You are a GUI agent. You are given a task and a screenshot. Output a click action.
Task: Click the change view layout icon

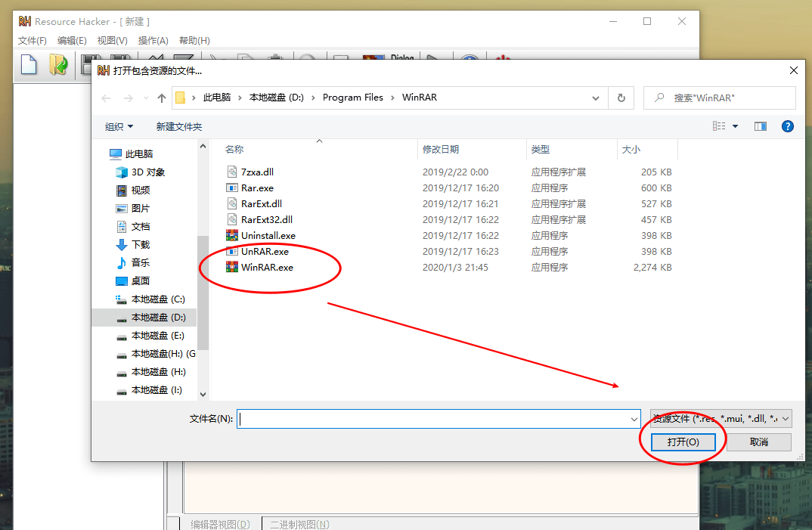point(719,126)
